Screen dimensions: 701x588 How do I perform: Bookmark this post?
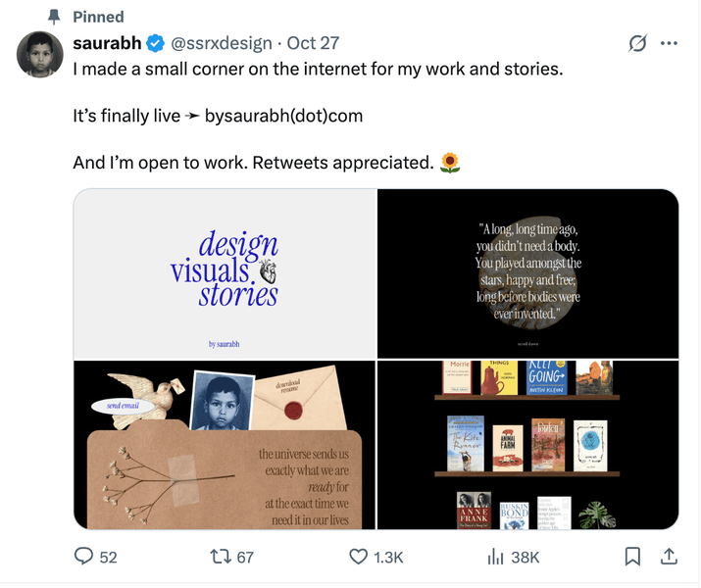click(633, 557)
